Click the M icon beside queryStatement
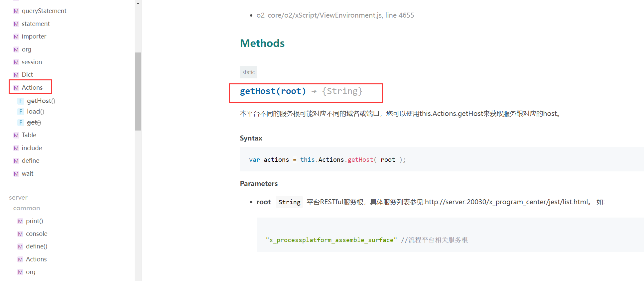The image size is (644, 281). [16, 11]
